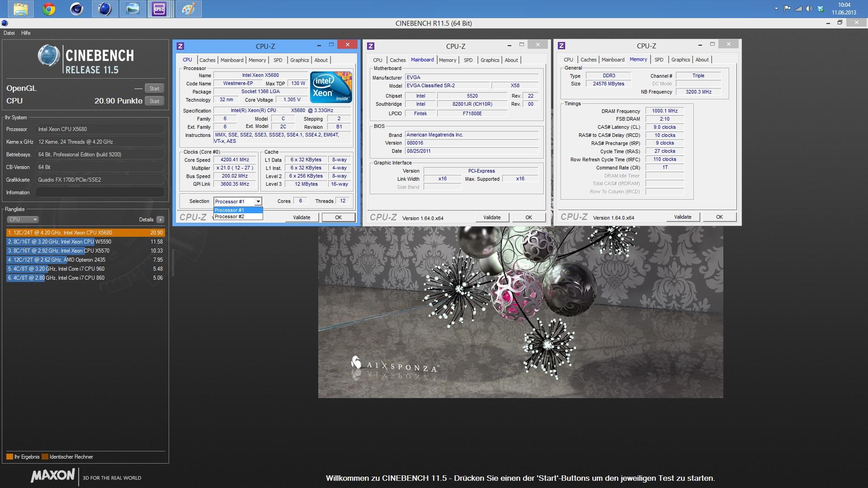Switch to Memory tab in first CPU-Z window
Screen dimensions: 868x488
[x=257, y=60]
